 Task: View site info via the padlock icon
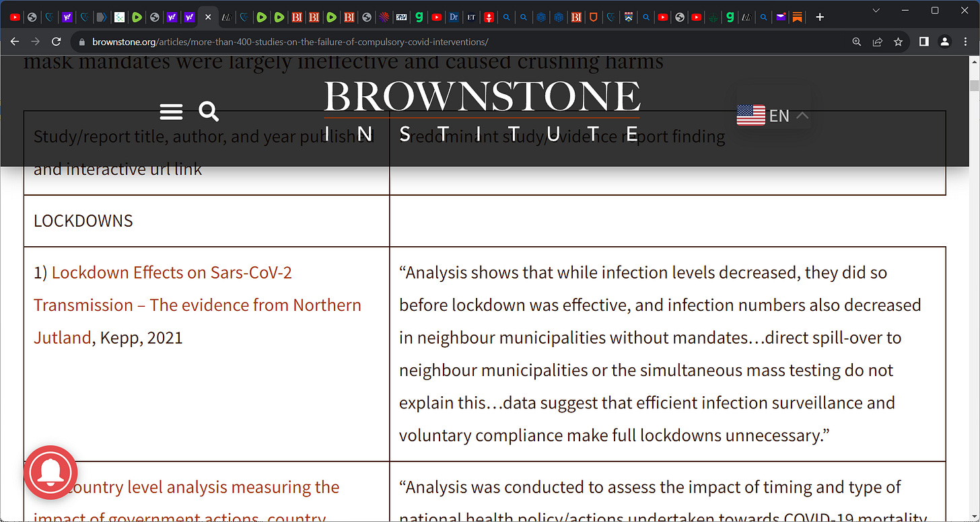click(x=82, y=42)
